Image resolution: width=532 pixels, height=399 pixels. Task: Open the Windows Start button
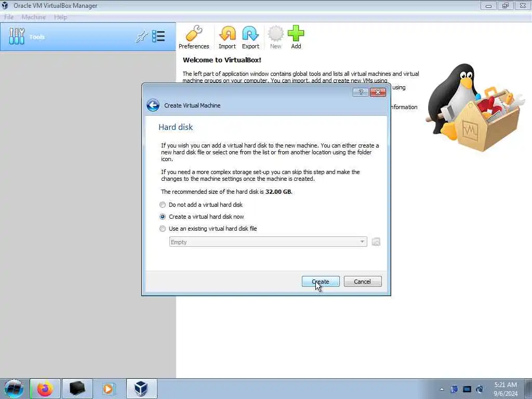click(x=14, y=389)
